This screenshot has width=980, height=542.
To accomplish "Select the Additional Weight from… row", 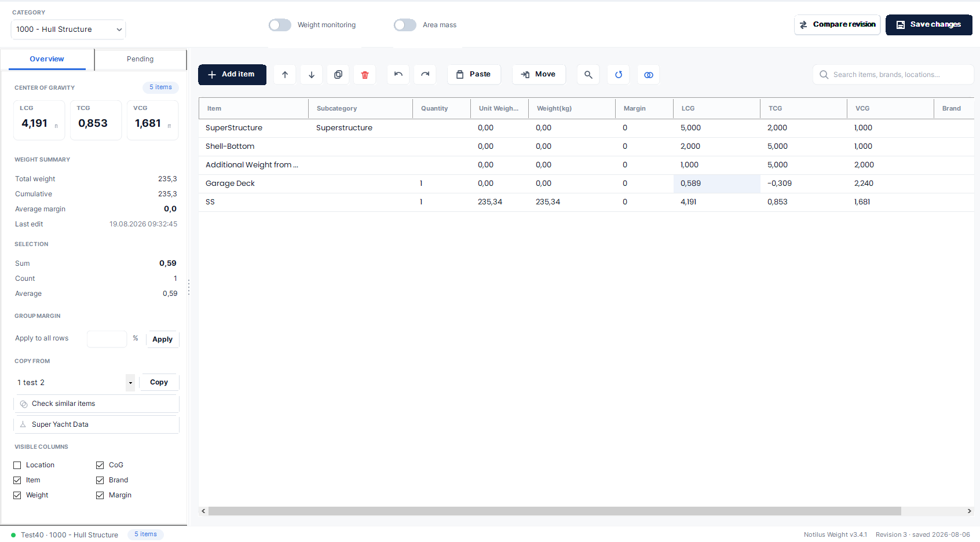I will click(586, 165).
